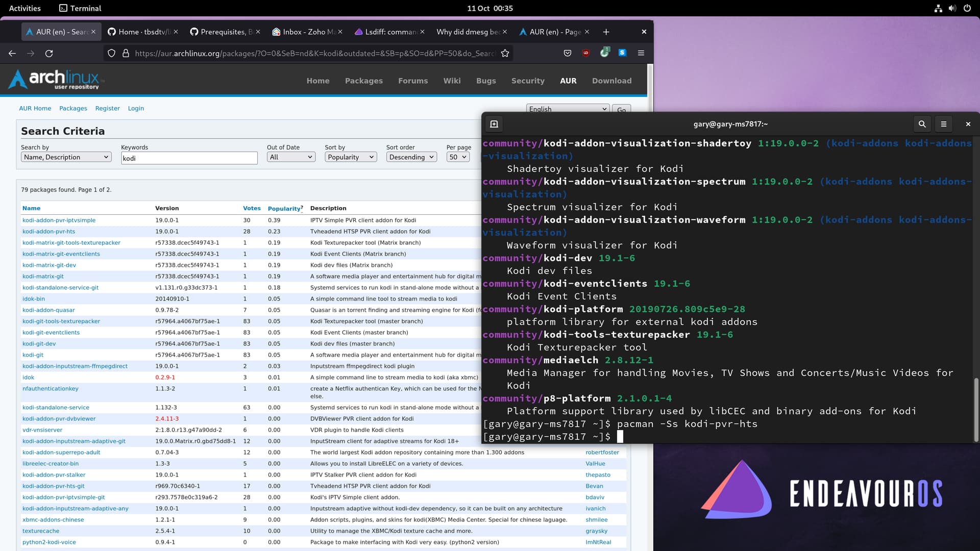This screenshot has width=980, height=551.
Task: Open the shield tracking protection icon
Action: [111, 53]
